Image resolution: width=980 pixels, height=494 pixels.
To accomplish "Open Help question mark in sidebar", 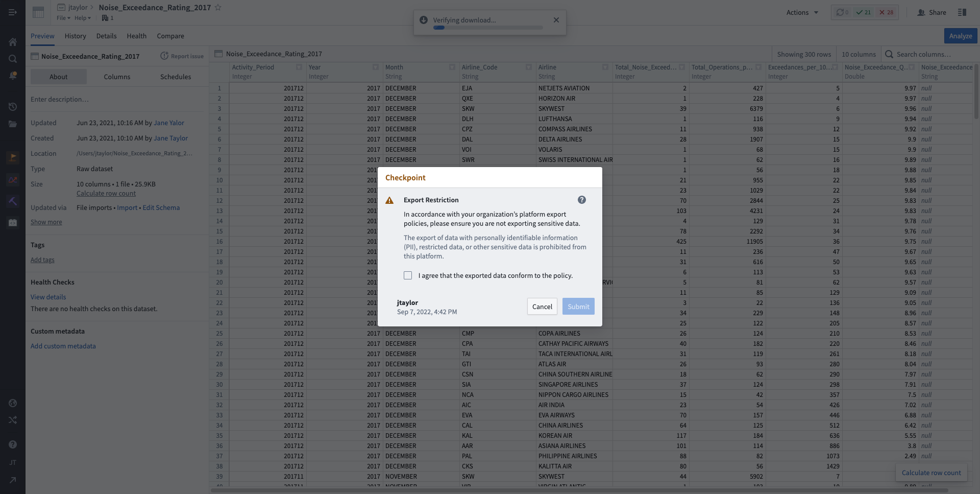I will point(13,444).
